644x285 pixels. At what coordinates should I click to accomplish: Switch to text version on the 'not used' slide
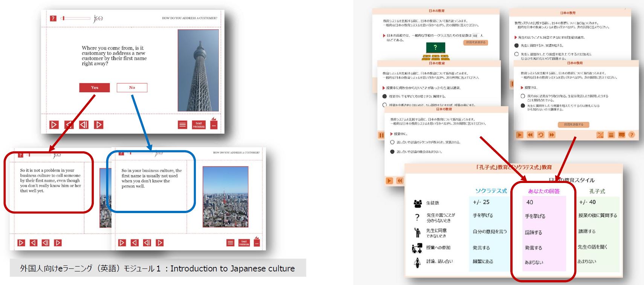coord(244,243)
